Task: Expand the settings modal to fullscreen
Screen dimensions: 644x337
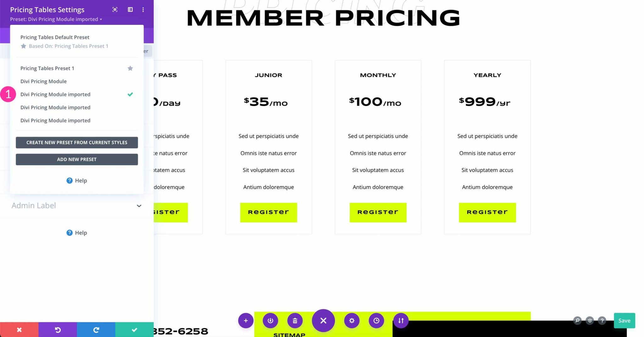Action: point(115,10)
